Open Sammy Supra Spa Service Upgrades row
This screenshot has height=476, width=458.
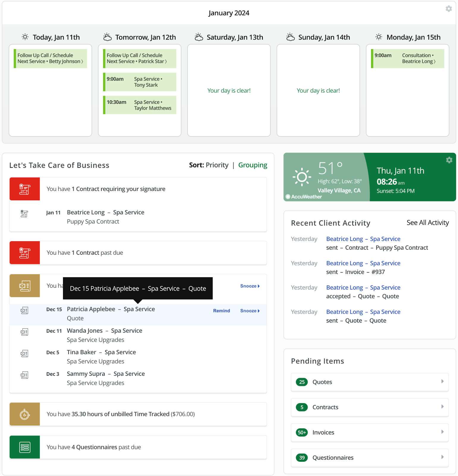138,378
